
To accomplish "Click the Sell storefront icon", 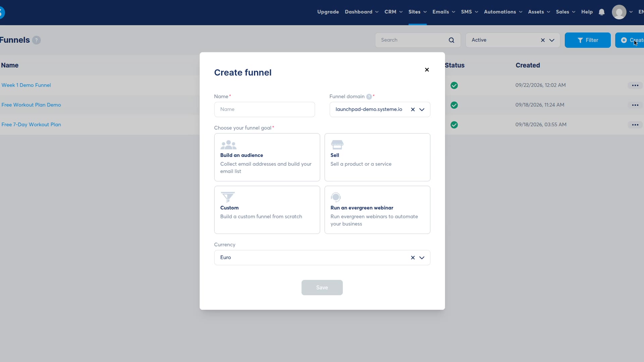I will 337,145.
